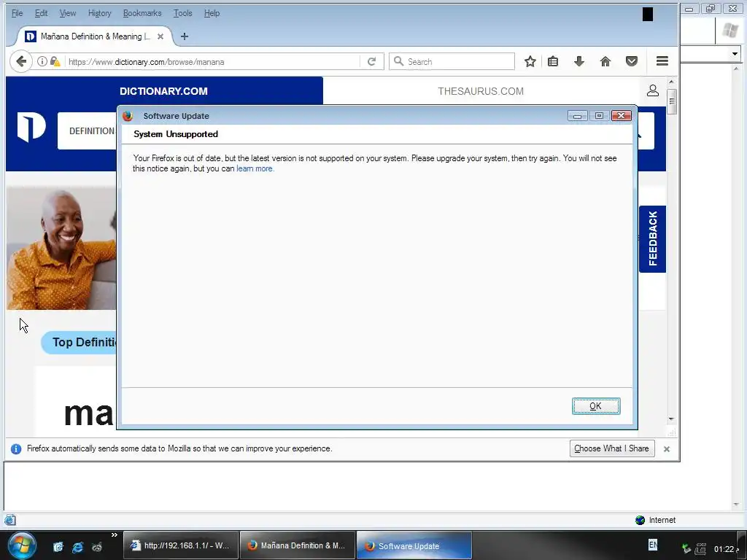The width and height of the screenshot is (747, 560).
Task: Launch Internet Explorer from quick launch
Action: click(77, 547)
